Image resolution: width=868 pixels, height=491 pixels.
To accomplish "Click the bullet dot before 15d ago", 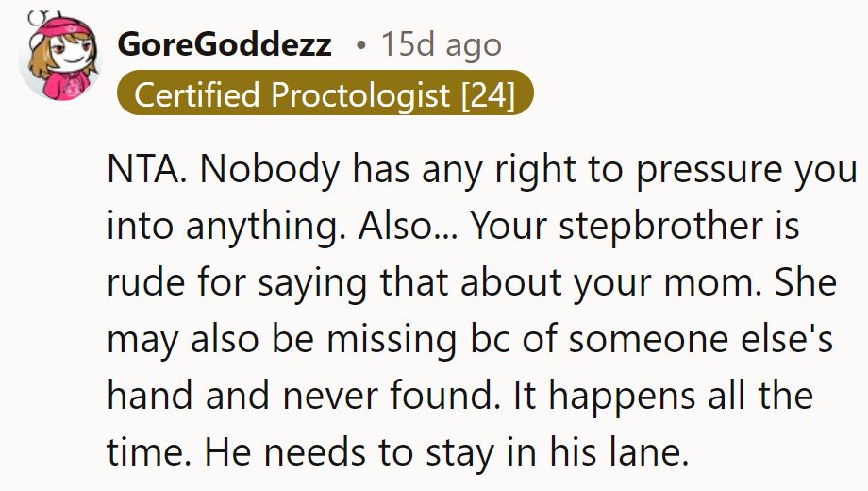I will click(360, 45).
